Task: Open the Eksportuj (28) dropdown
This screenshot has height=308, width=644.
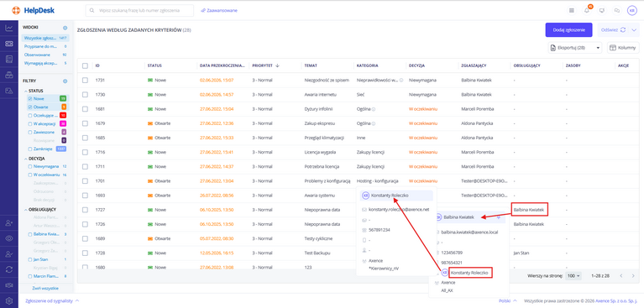Action: [575, 48]
